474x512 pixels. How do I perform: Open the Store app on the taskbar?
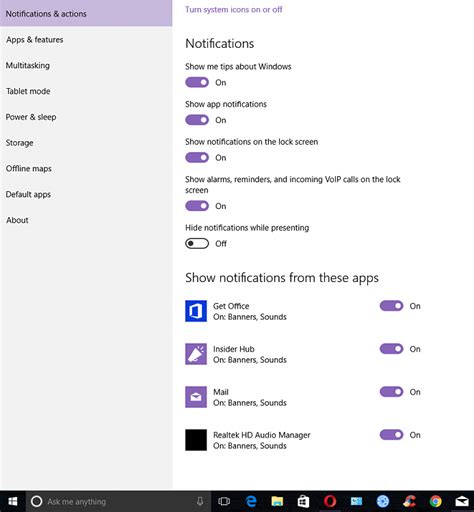303,501
